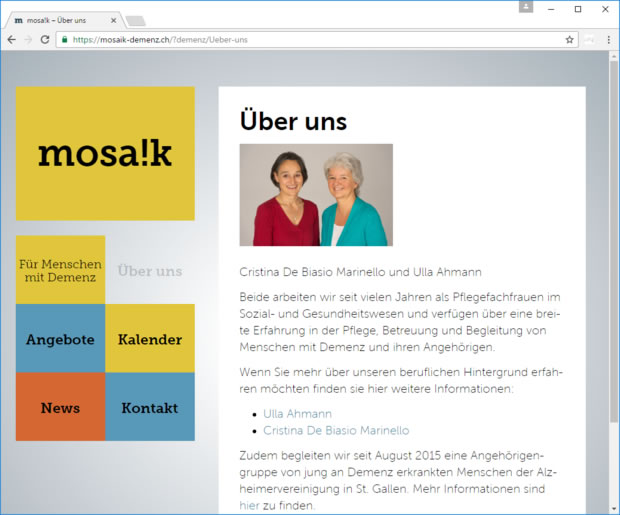The image size is (620, 515).
Task: Click the green padlock security icon
Action: pos(64,40)
